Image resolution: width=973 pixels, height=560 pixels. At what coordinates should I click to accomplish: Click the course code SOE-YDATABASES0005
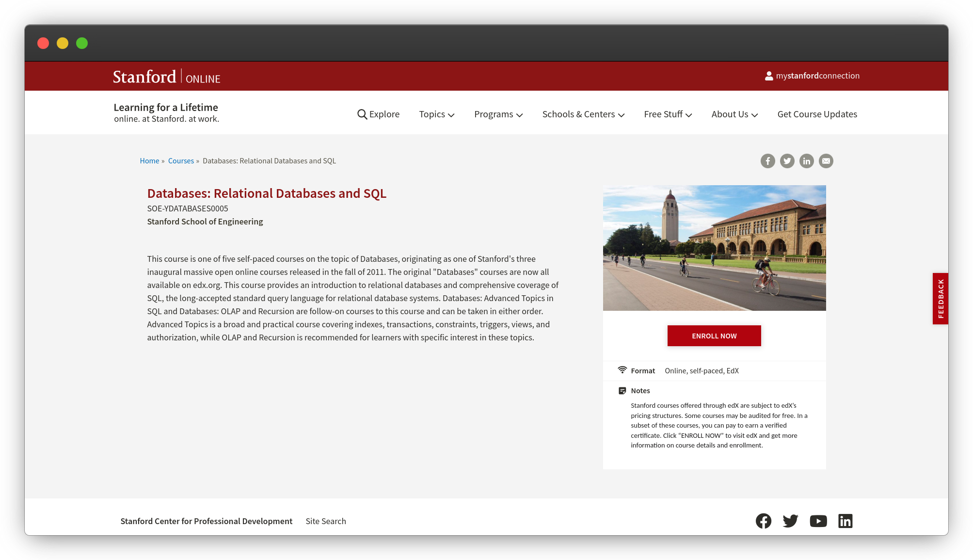(x=188, y=208)
